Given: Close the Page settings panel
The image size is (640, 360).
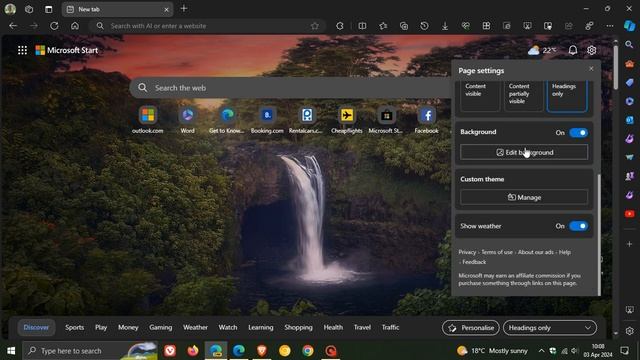Looking at the screenshot, I should coord(591,69).
